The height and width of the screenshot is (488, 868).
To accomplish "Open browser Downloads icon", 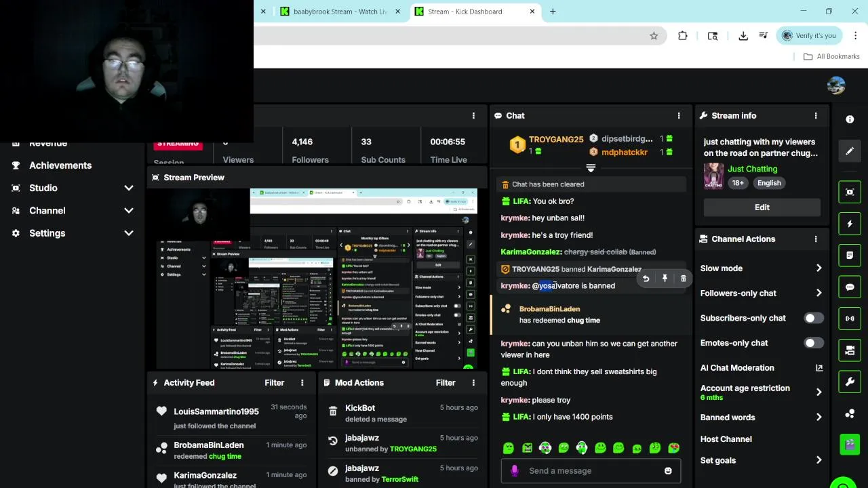I will click(743, 36).
